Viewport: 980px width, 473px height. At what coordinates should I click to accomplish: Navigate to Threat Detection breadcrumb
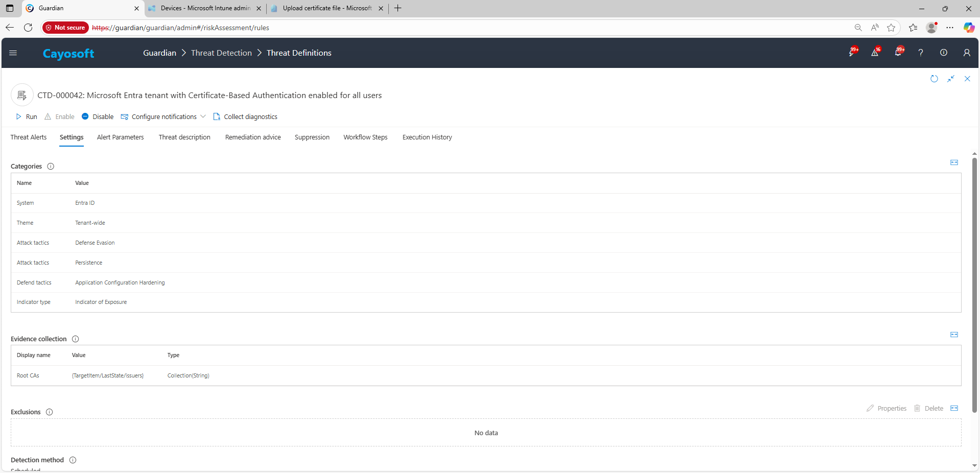coord(221,53)
